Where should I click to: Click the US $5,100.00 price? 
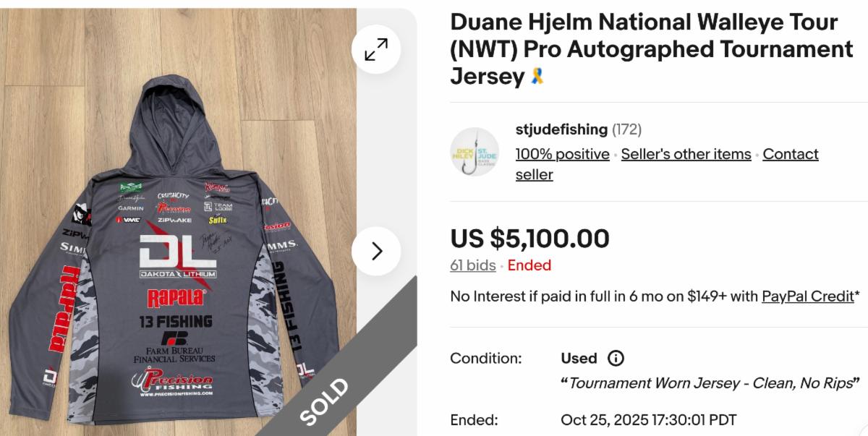pyautogui.click(x=529, y=238)
